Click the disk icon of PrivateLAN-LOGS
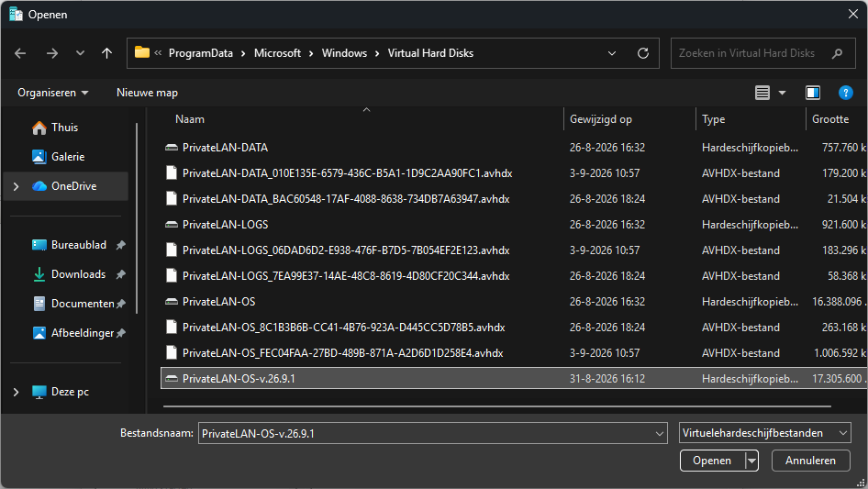868x489 pixels. [x=172, y=224]
